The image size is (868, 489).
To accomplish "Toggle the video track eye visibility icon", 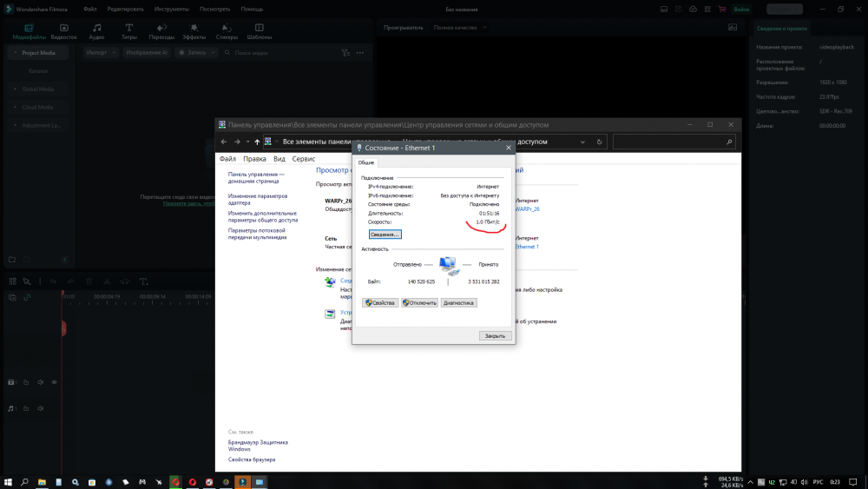I will tap(54, 382).
